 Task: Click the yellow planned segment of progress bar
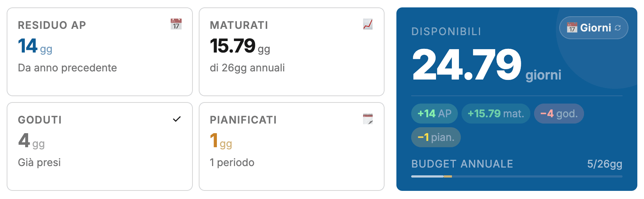[x=448, y=176]
